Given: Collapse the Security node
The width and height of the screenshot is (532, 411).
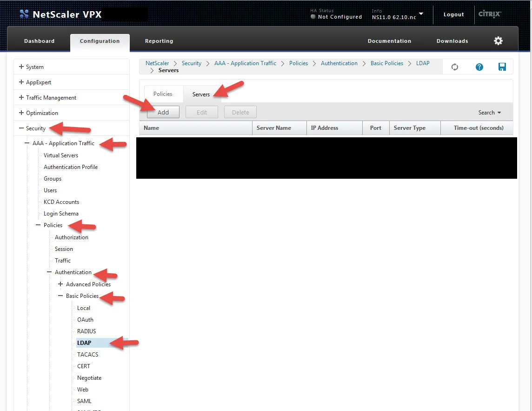Looking at the screenshot, I should tap(21, 128).
